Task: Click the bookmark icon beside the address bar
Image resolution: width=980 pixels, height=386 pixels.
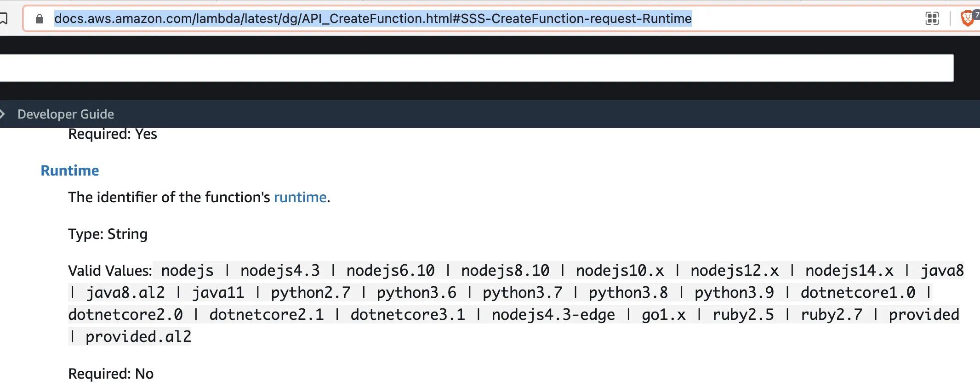Action: (4, 18)
